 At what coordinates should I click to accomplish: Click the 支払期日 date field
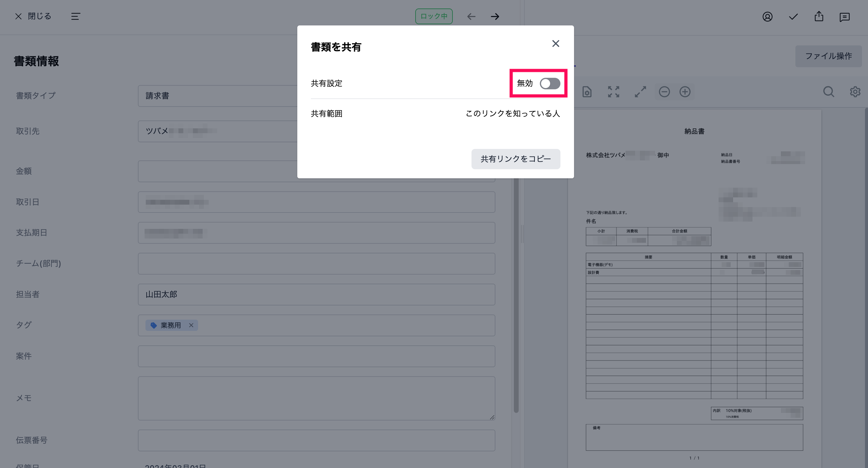click(x=316, y=233)
